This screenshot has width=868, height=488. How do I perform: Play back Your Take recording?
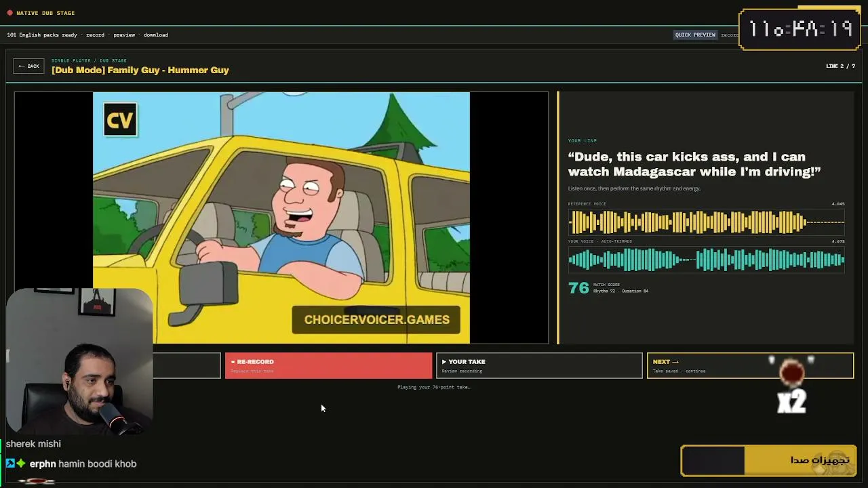click(539, 365)
